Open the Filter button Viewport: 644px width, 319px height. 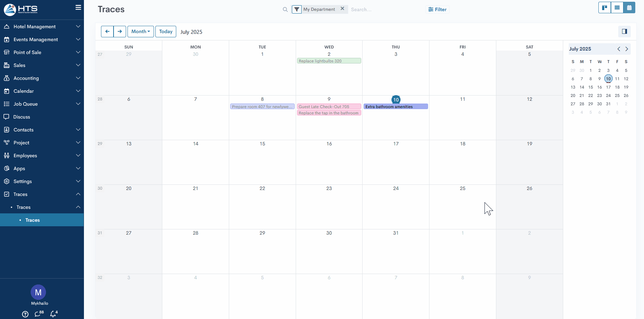point(437,9)
